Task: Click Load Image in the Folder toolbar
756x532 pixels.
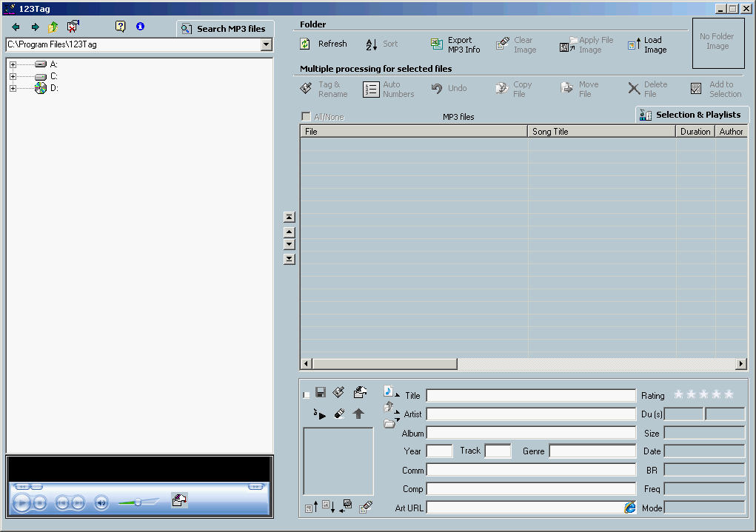Action: [x=647, y=45]
